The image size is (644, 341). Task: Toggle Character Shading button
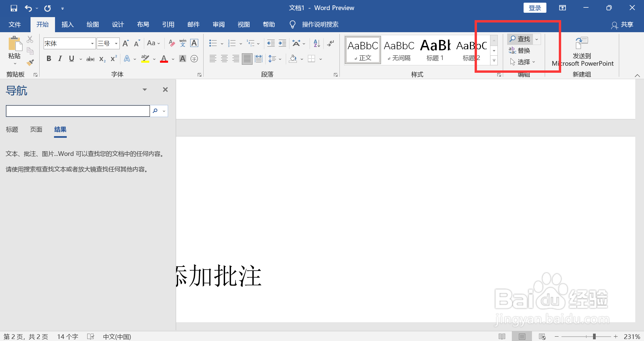[x=183, y=59]
